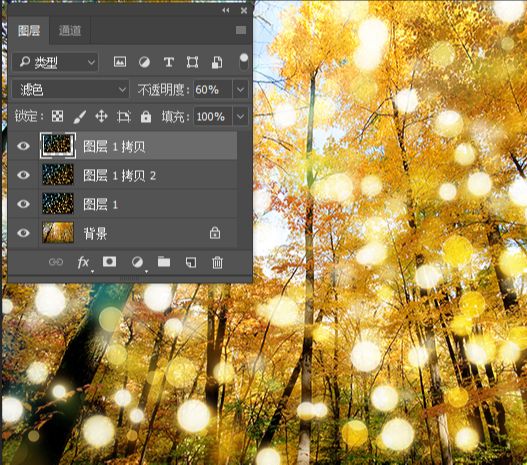Click the link layers chain icon

[56, 262]
